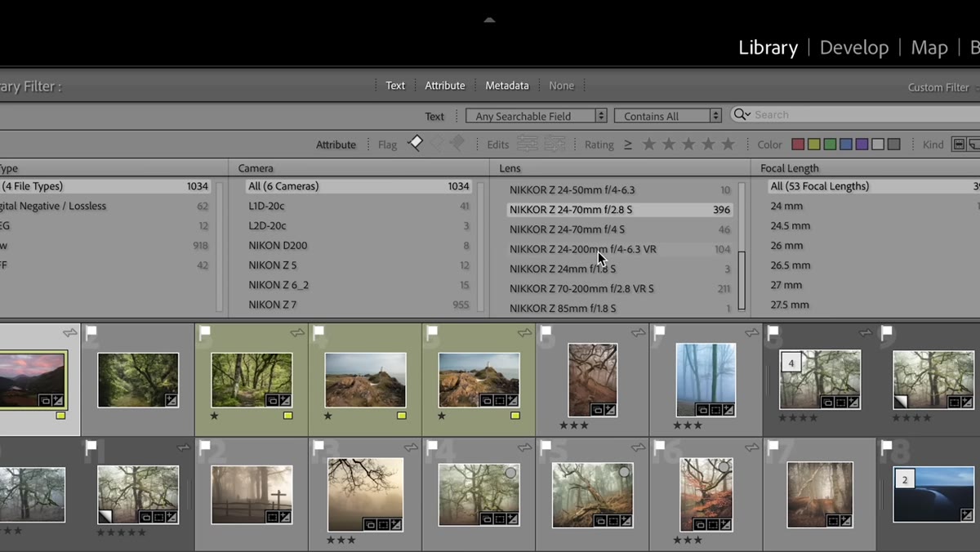Filter by green color label
Viewport: 980px width, 552px height.
pyautogui.click(x=830, y=145)
